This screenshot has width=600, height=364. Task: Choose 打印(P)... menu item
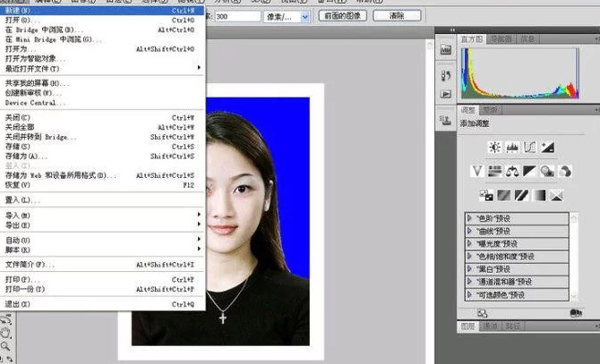tap(103, 279)
